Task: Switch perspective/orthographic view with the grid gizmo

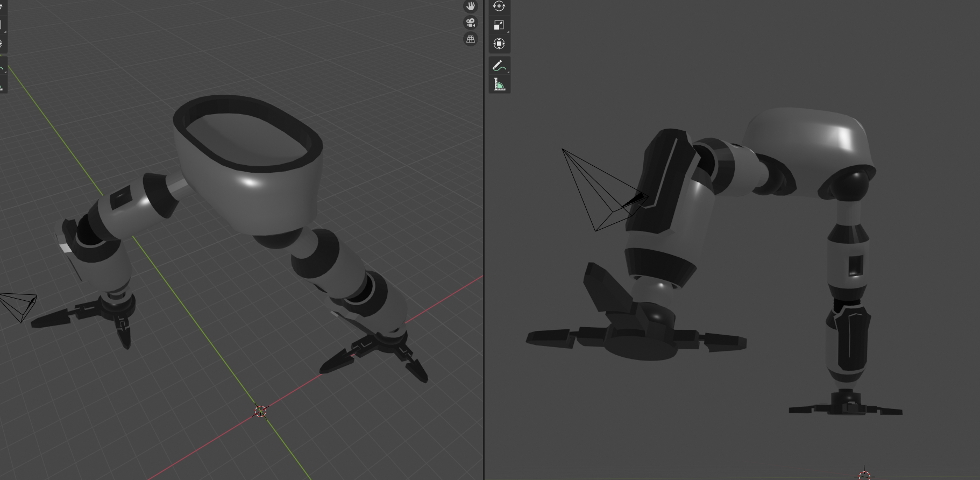Action: 471,39
